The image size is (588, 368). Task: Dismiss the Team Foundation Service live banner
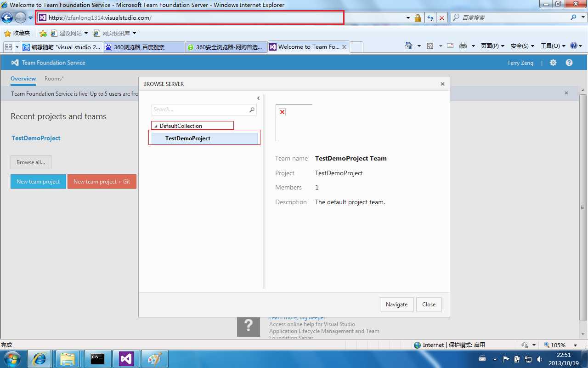566,93
